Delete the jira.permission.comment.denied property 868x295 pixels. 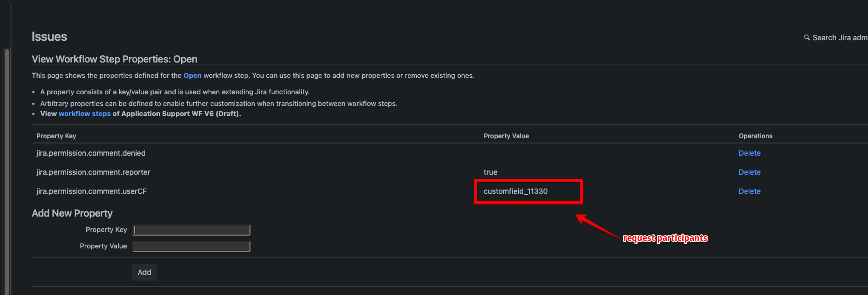pyautogui.click(x=749, y=153)
